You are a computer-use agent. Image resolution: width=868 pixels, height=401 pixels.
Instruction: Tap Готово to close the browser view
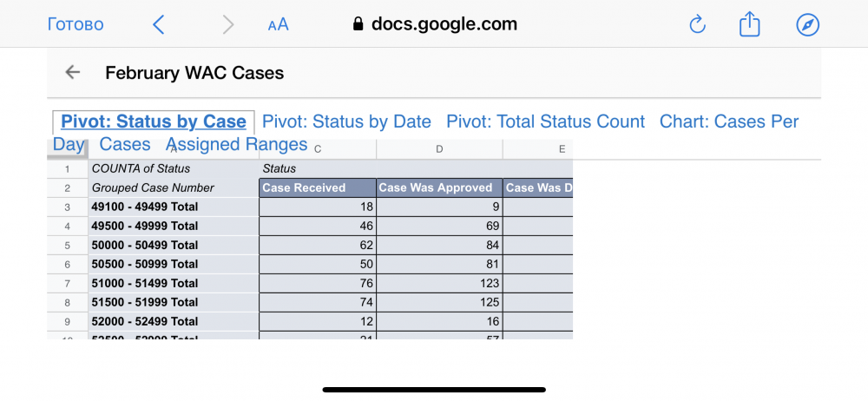[x=76, y=25]
